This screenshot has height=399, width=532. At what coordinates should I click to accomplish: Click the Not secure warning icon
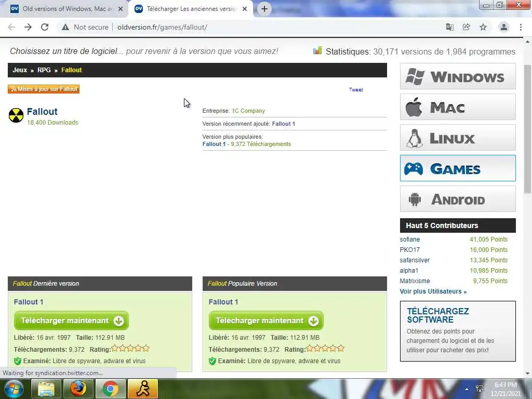(x=65, y=27)
